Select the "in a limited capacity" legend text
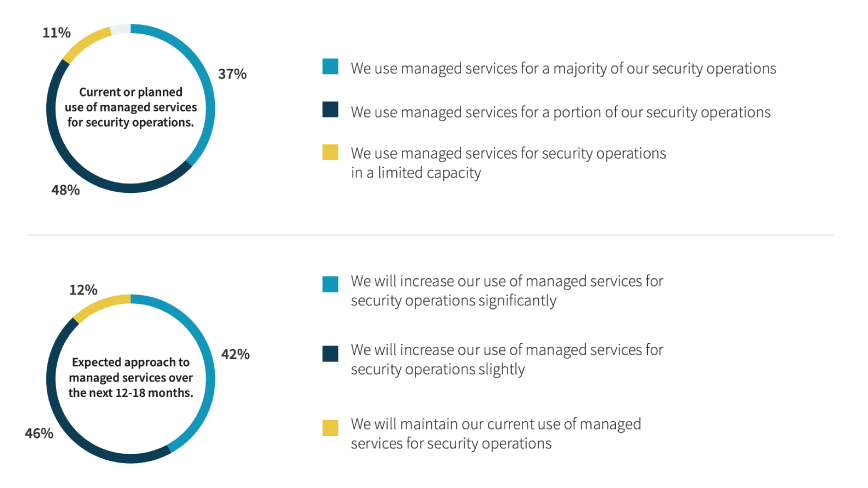The image size is (868, 488). (x=416, y=172)
